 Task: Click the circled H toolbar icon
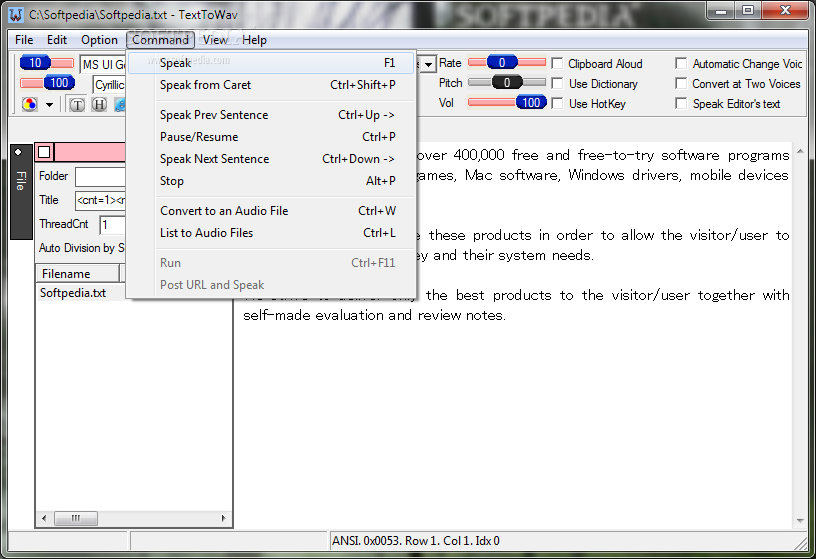coord(99,105)
